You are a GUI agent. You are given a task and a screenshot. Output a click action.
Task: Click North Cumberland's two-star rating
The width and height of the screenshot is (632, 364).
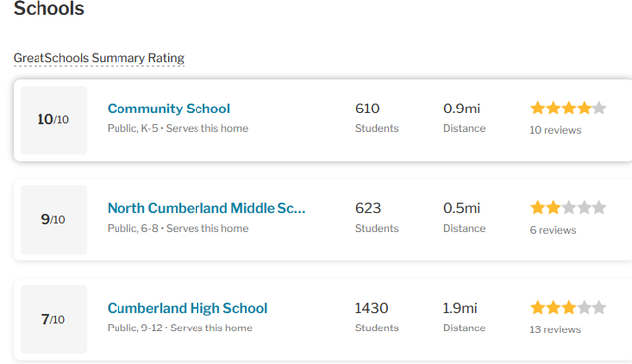pos(569,208)
